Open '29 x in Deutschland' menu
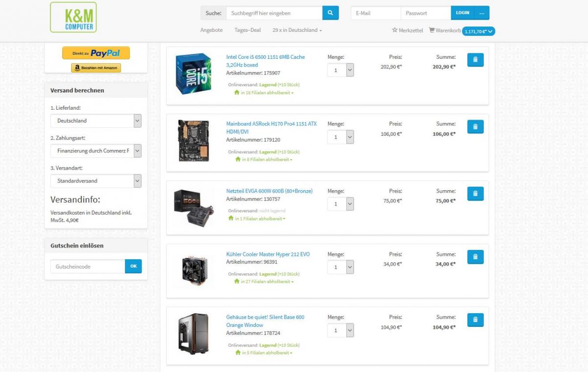This screenshot has width=588, height=372. (x=297, y=30)
